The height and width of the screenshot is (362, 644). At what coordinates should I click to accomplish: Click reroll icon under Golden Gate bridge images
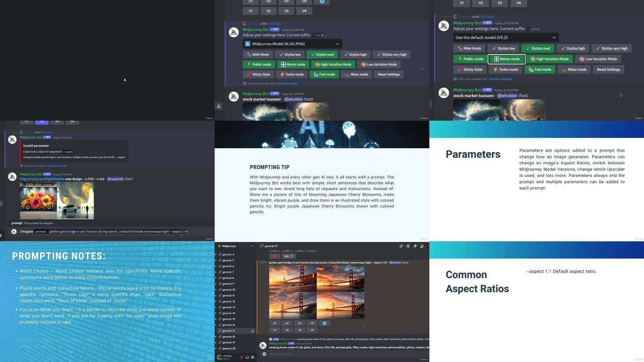tap(324, 323)
